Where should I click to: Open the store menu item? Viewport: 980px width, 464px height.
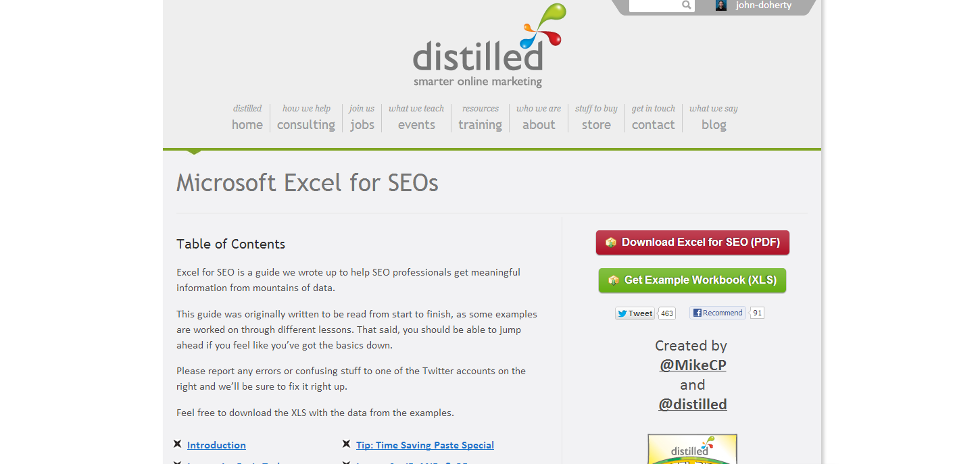coord(596,118)
